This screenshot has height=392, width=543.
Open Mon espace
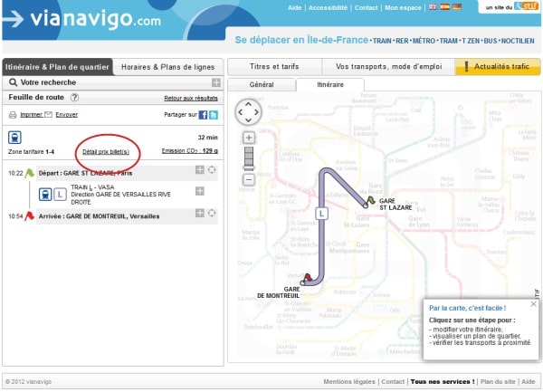click(x=403, y=7)
